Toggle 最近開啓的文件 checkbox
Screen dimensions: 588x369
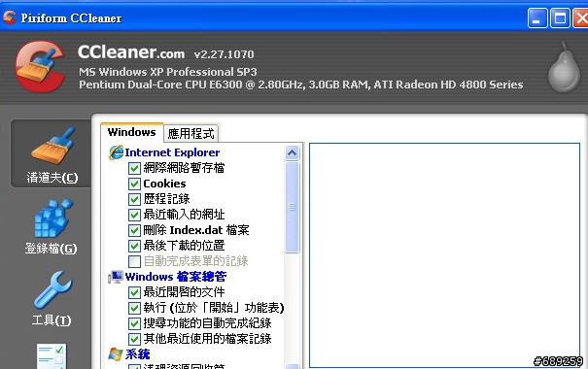(x=134, y=292)
